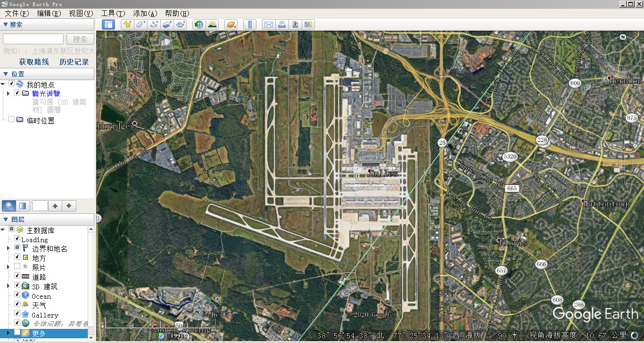Expand the 觀光游覽 folder
This screenshot has width=644, height=343.
point(8,93)
